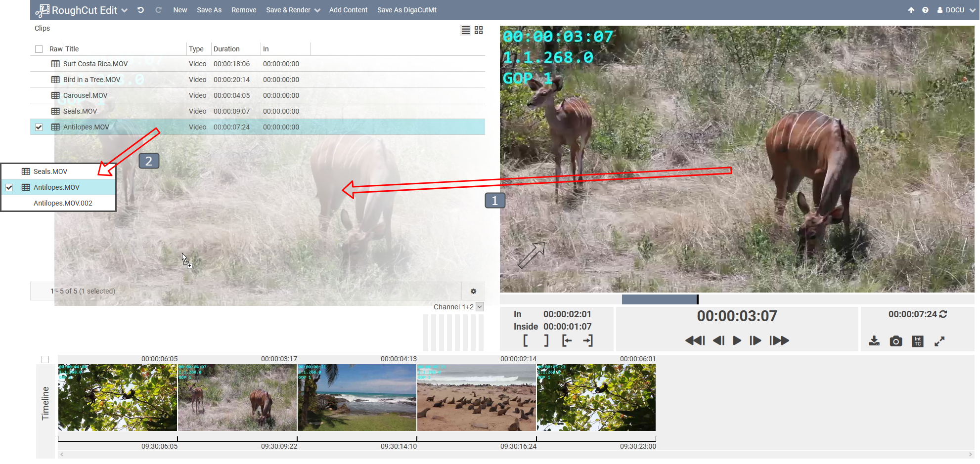The image size is (980, 464).
Task: Switch clips to grid view
Action: click(x=478, y=30)
